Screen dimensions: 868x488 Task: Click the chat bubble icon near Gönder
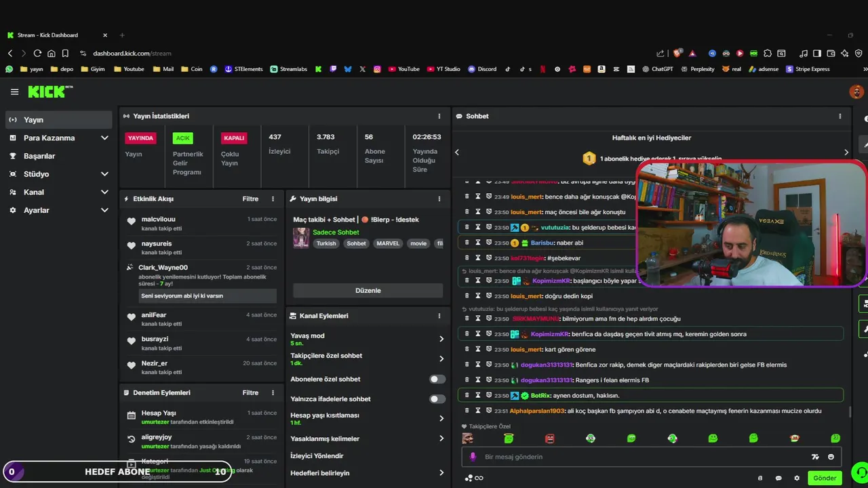click(x=778, y=478)
